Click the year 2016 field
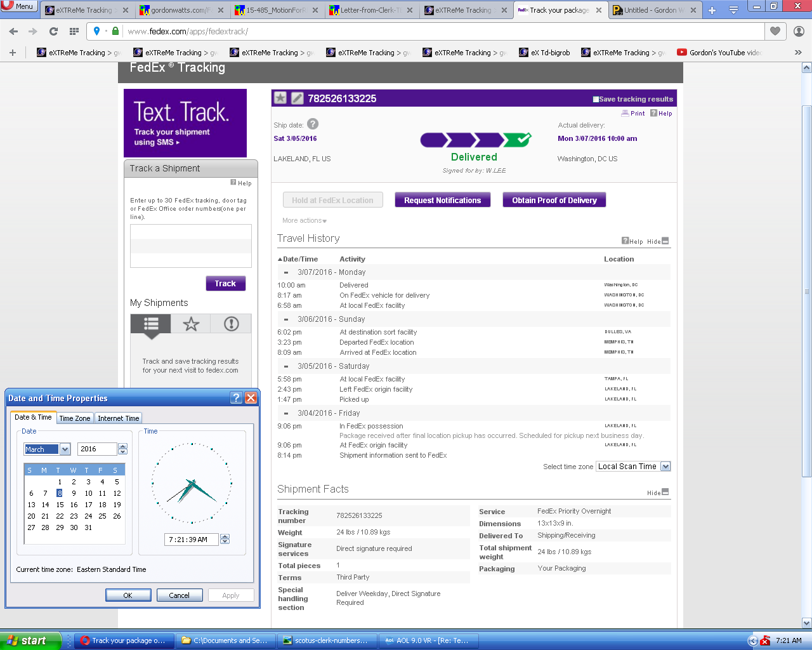The width and height of the screenshot is (812, 650). click(97, 449)
